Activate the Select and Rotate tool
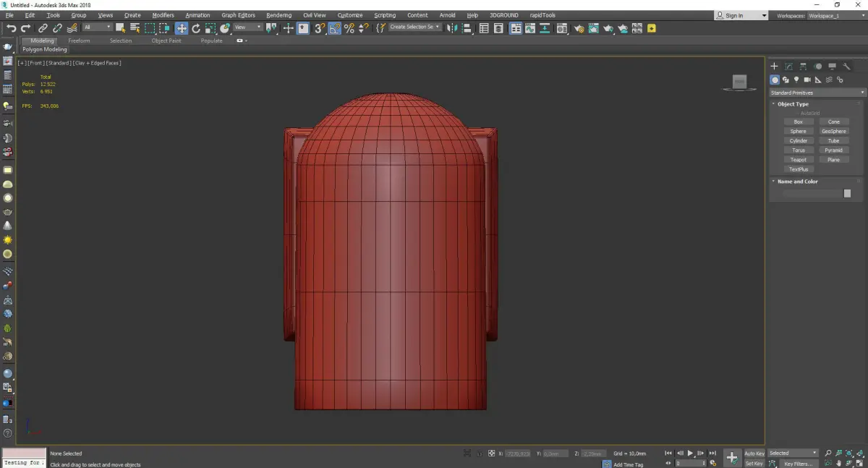The image size is (868, 468). click(x=196, y=28)
